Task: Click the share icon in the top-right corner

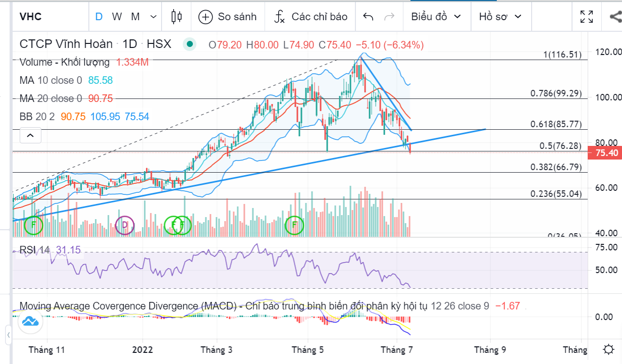Action: point(615,17)
